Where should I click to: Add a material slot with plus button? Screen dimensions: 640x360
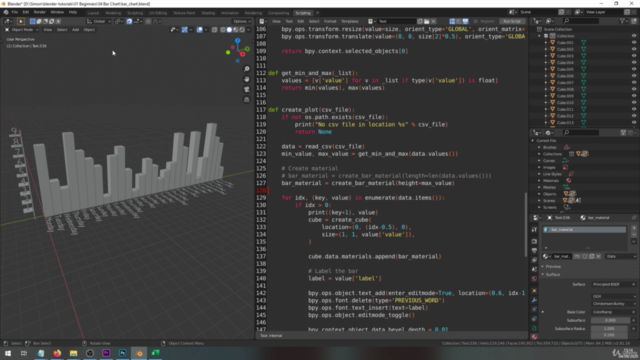tap(633, 228)
